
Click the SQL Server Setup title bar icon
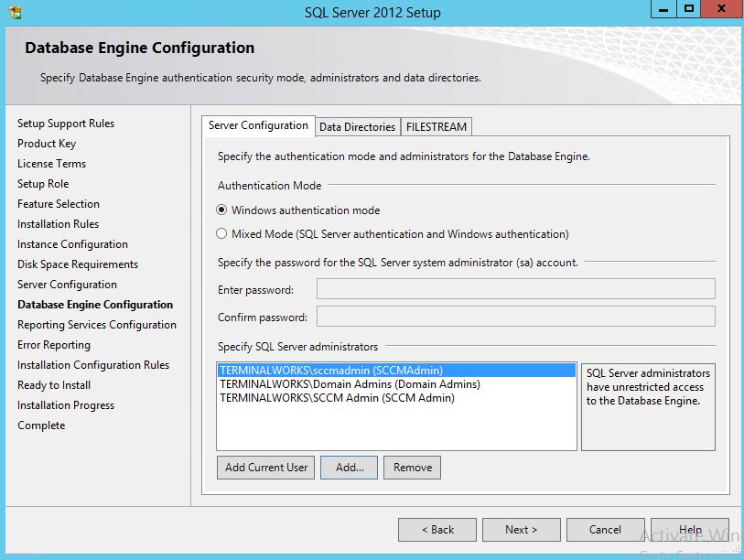16,12
